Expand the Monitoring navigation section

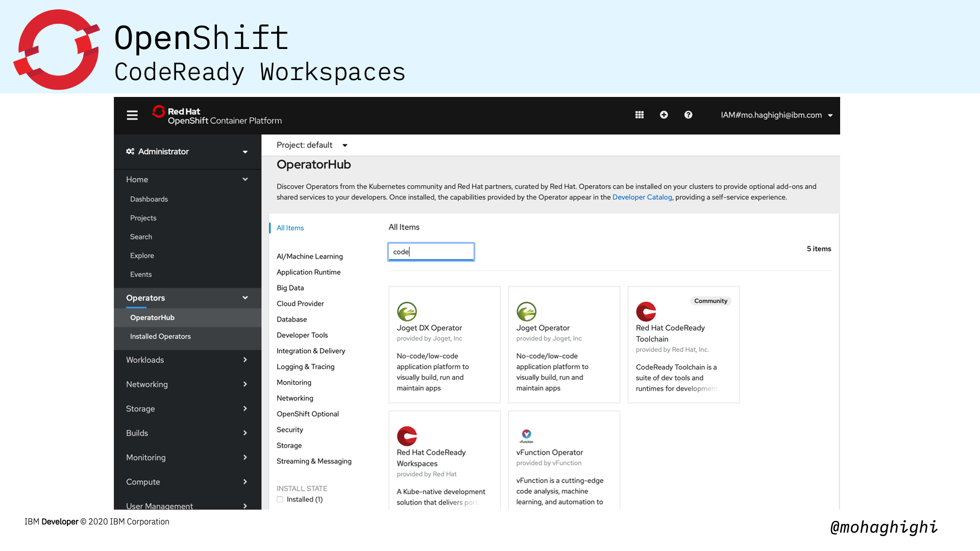coord(187,458)
